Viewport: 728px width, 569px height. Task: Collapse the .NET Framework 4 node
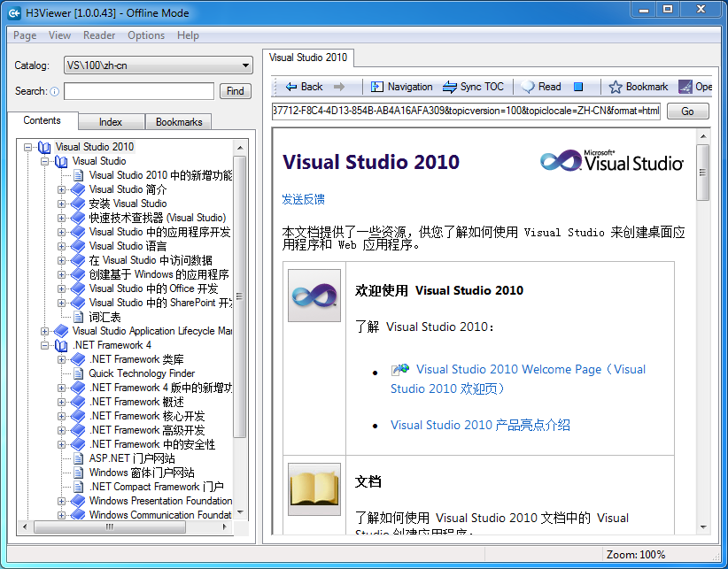click(x=44, y=345)
